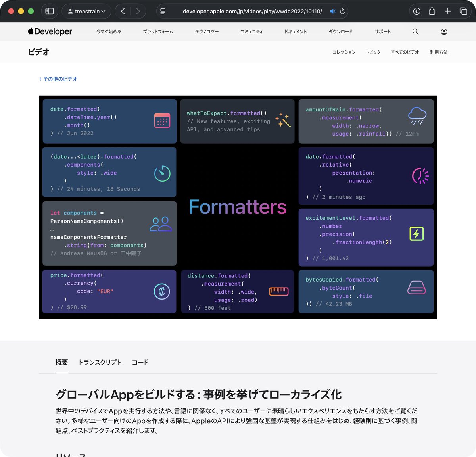Open the すべてのビデオ link

pyautogui.click(x=405, y=52)
